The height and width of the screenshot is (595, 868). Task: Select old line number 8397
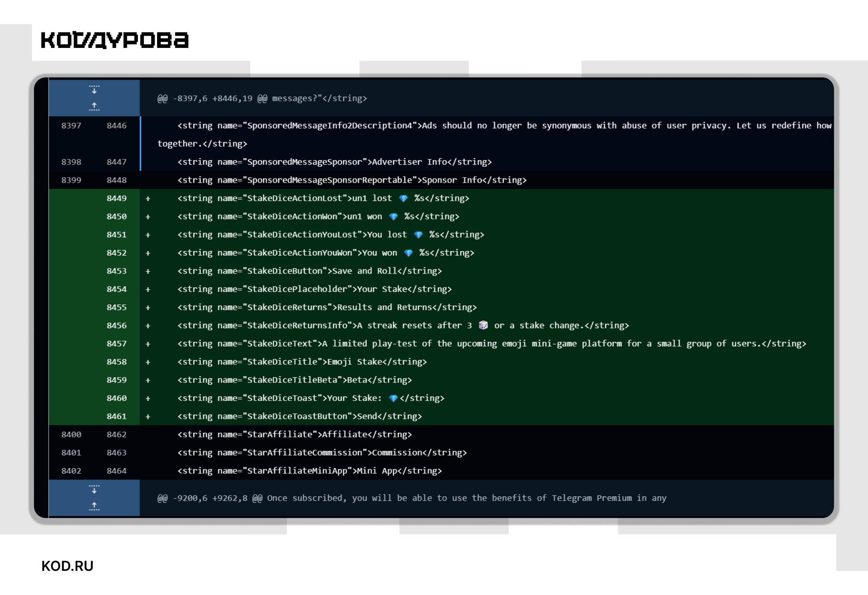click(71, 126)
